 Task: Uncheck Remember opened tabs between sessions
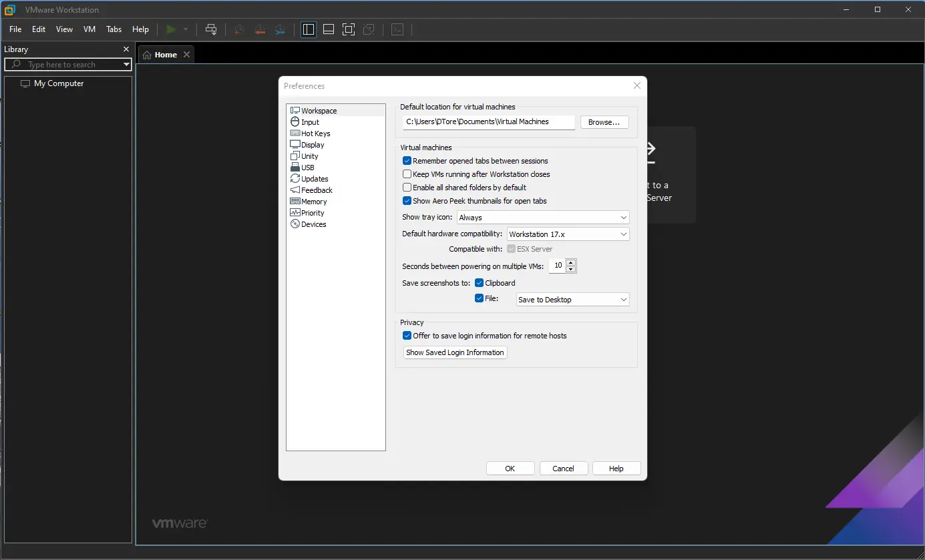(407, 161)
